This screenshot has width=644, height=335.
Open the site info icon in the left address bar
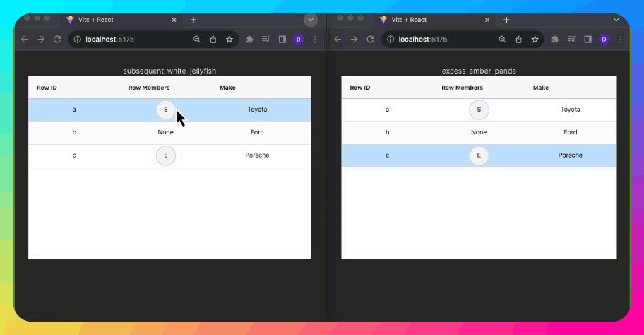click(x=77, y=40)
